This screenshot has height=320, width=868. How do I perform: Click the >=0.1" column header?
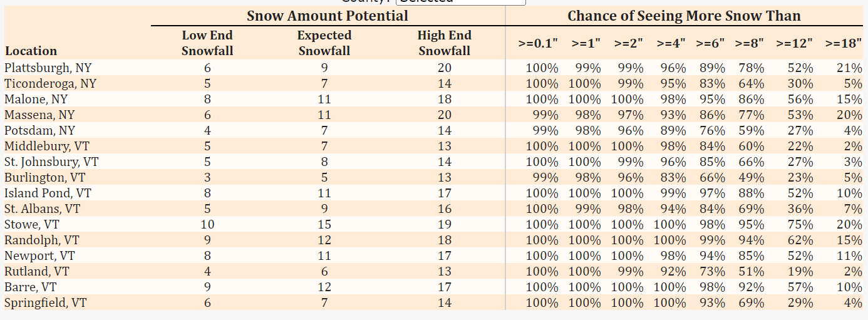coord(538,43)
